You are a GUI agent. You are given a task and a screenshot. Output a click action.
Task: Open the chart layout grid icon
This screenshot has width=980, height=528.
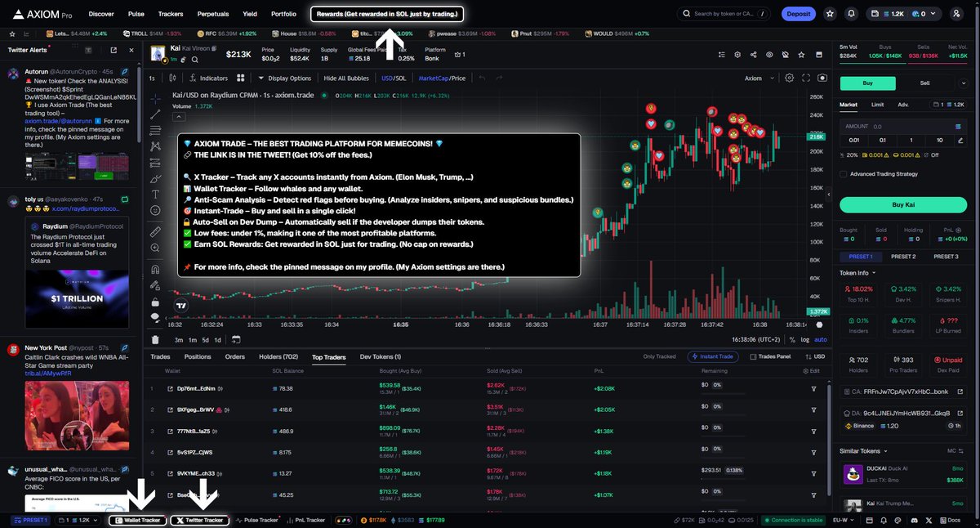pyautogui.click(x=241, y=78)
